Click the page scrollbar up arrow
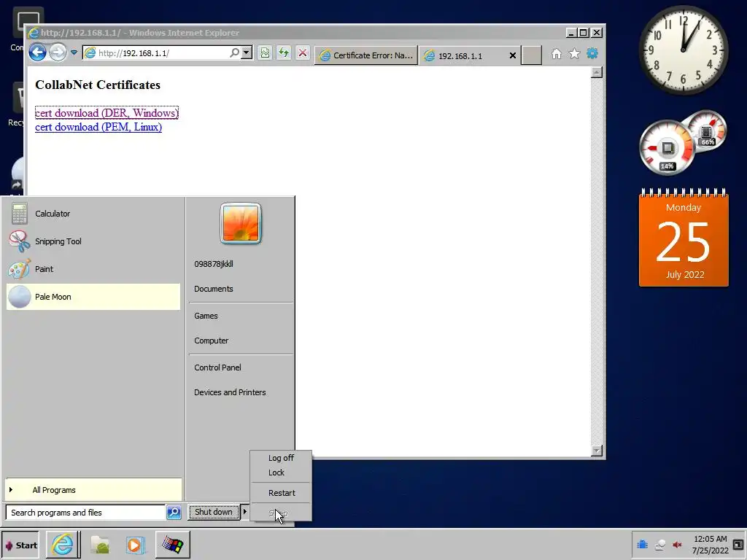Image resolution: width=747 pixels, height=560 pixels. tap(597, 72)
